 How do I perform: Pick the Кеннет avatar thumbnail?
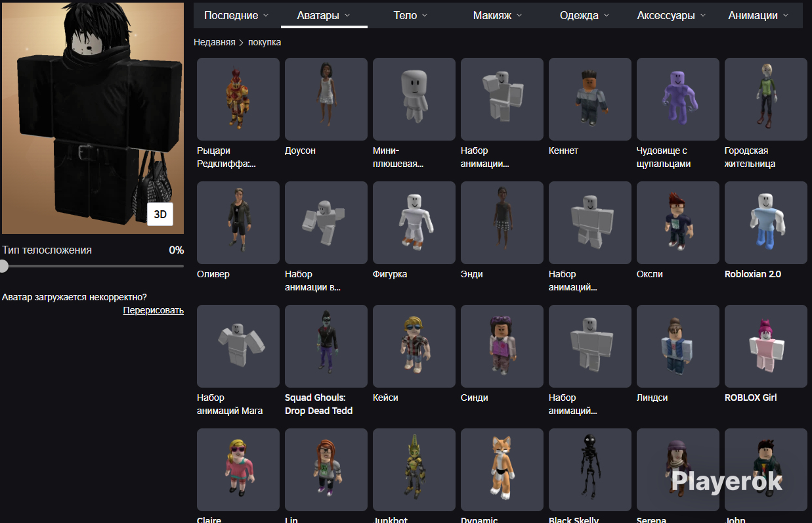tap(590, 99)
